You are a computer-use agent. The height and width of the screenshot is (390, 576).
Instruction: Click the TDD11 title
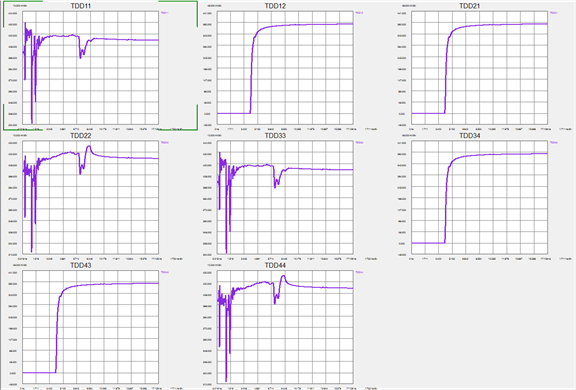click(x=80, y=6)
